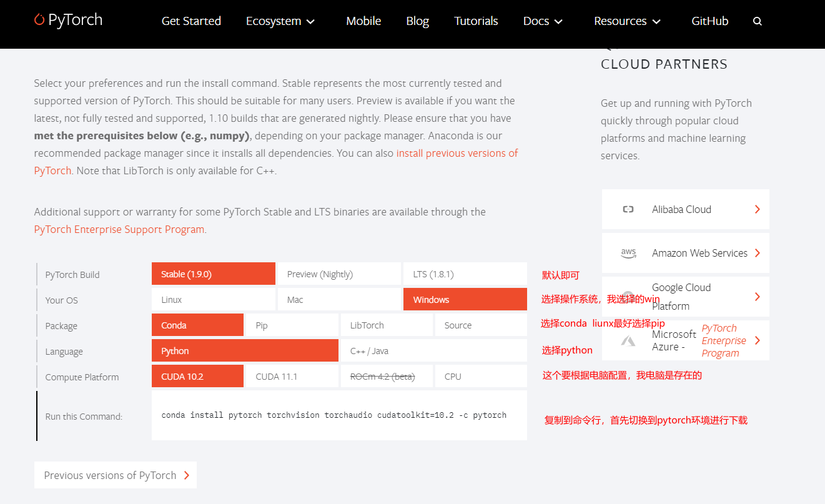Click the 'CLOUD PARTNERS' heading
825x504 pixels.
(664, 64)
